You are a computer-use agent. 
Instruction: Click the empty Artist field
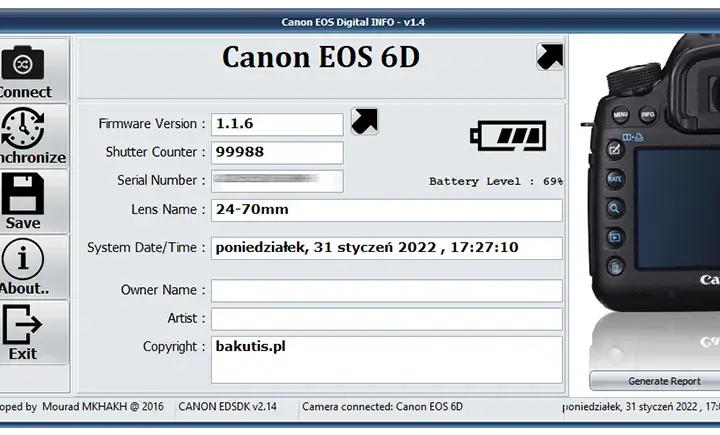tap(387, 319)
